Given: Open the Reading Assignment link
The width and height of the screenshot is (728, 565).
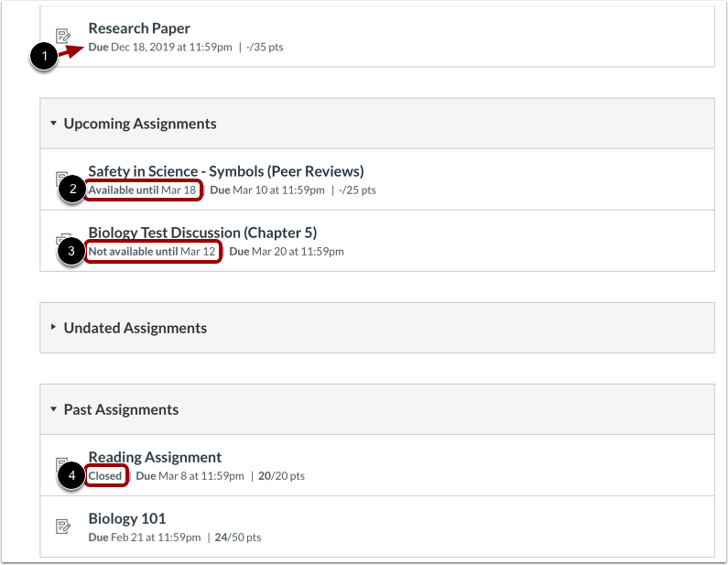Looking at the screenshot, I should (x=155, y=457).
